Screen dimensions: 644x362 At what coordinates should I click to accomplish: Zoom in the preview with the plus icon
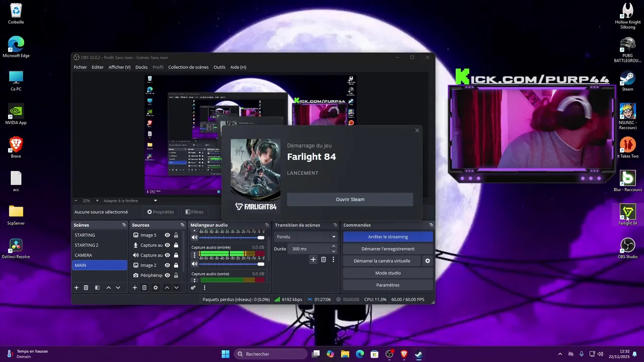tap(97, 201)
